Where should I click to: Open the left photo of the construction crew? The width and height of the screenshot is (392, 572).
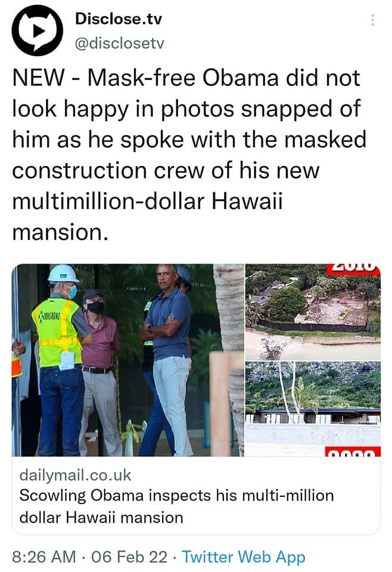(128, 360)
